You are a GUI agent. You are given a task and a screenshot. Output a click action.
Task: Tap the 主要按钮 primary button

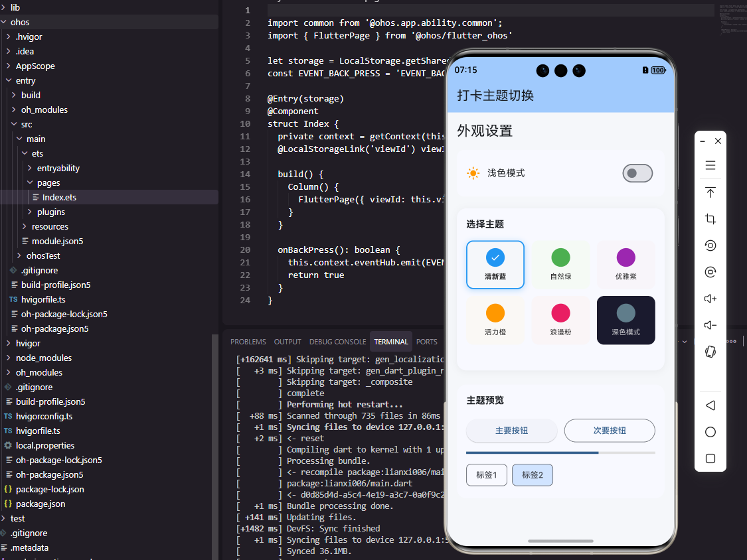coord(512,431)
